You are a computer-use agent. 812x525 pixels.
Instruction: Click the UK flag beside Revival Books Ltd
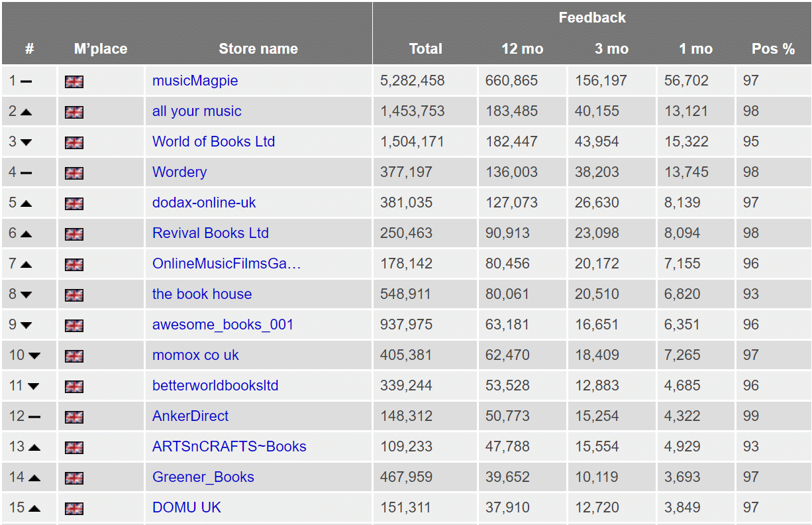(x=74, y=234)
